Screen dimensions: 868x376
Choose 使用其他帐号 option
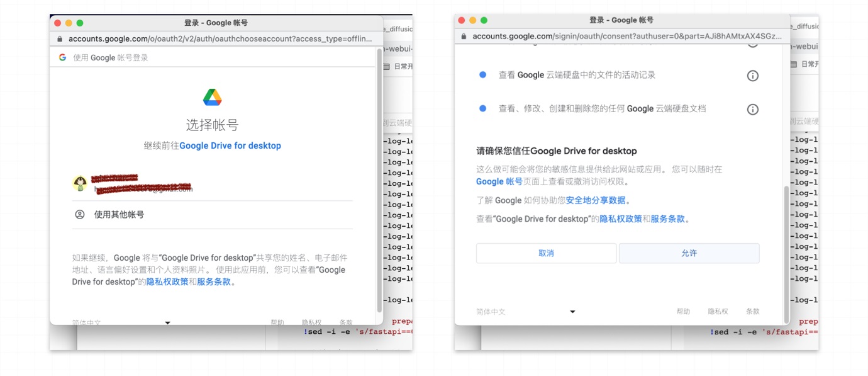119,215
